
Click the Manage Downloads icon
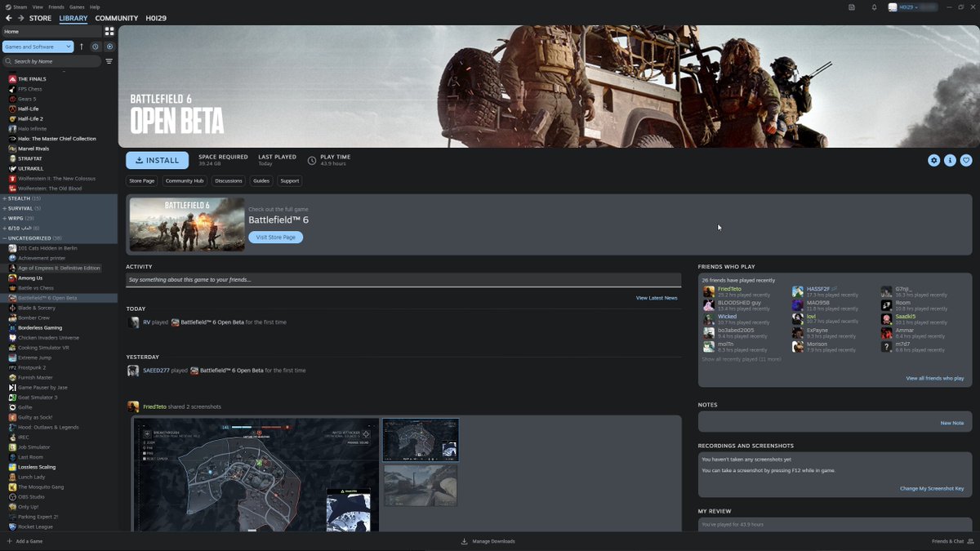(x=465, y=541)
